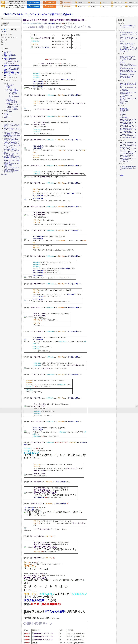
Task: Click page heading D2ndテストXその2830
Action: [x=55, y=20]
